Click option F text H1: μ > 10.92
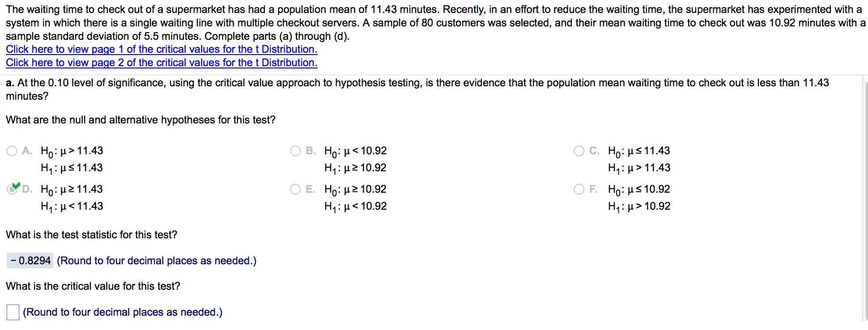This screenshot has height=330, width=868. coord(639,207)
